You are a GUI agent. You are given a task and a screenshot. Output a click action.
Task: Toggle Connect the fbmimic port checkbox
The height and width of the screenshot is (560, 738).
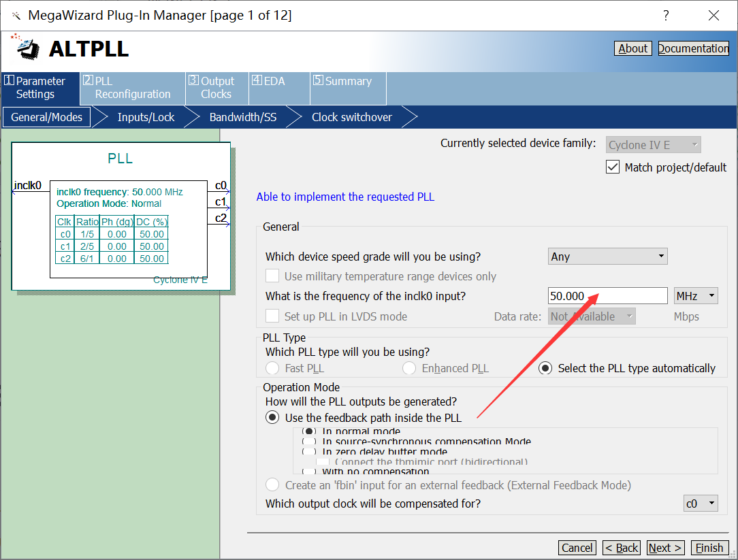coord(323,462)
